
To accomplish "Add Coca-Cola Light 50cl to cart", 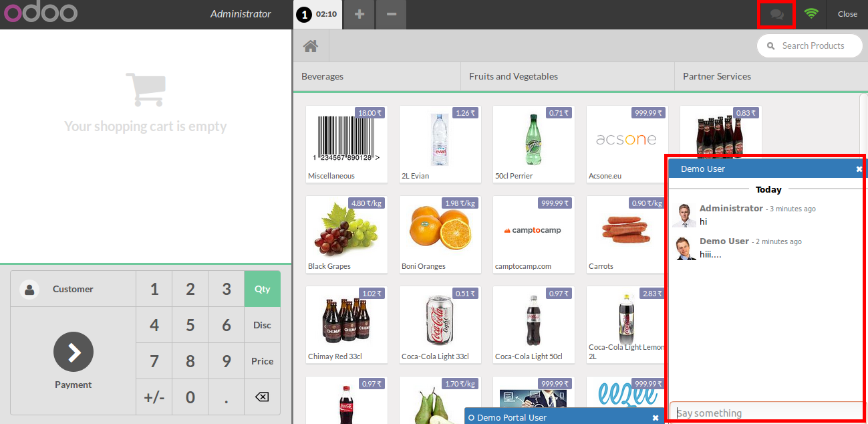I will point(534,324).
